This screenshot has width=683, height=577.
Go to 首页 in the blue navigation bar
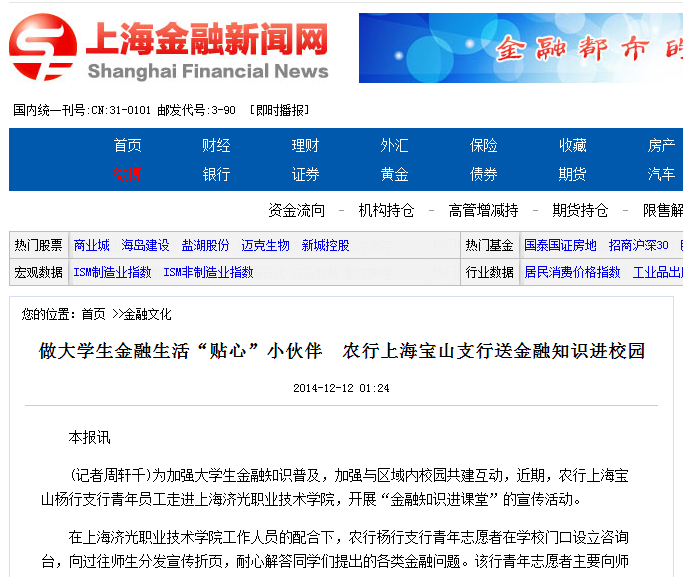127,146
